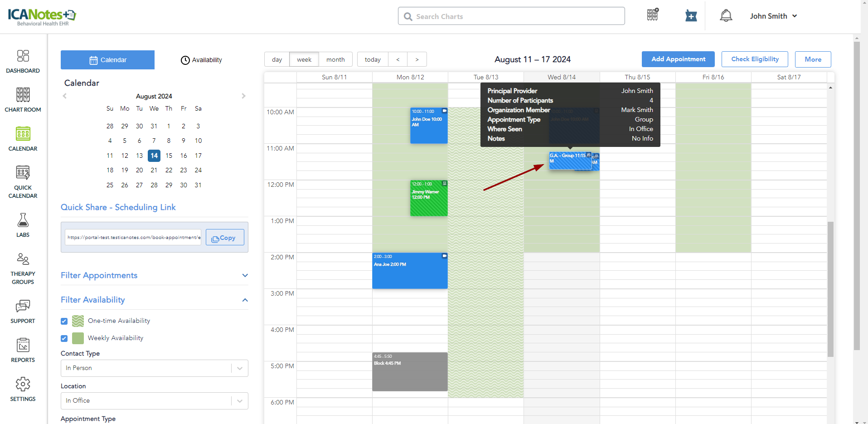Copy the scheduling link
The image size is (868, 424).
click(x=225, y=238)
